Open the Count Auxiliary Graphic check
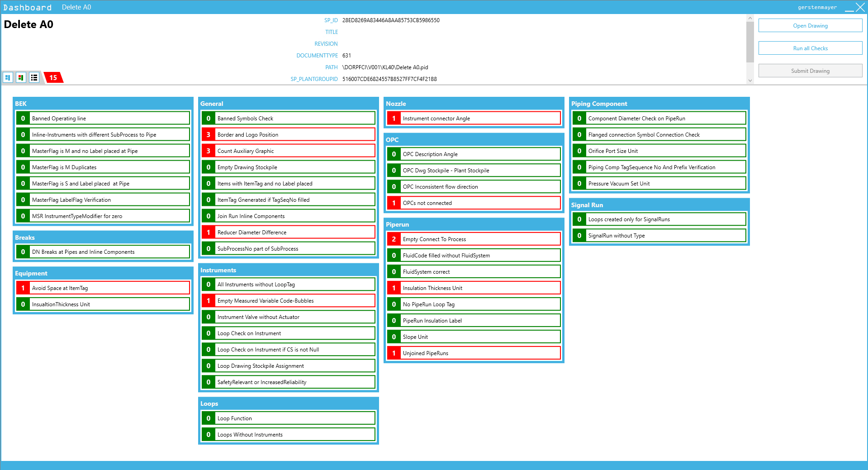Viewport: 868px width, 470px height. point(295,151)
